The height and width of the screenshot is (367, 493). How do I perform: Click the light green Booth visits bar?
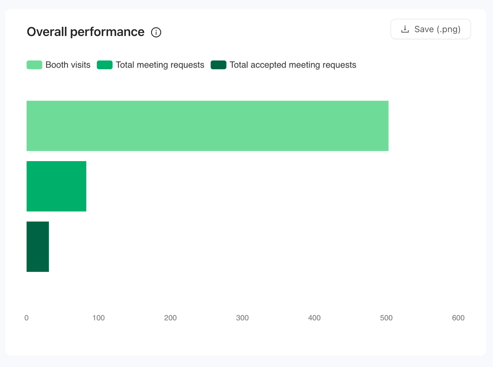207,126
